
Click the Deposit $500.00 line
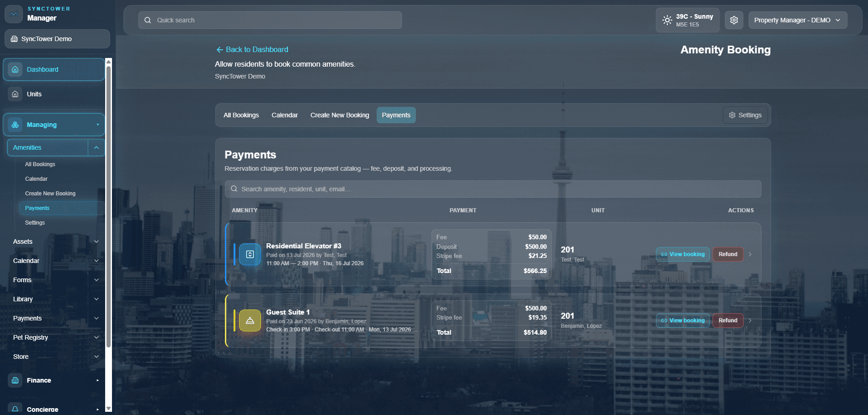coord(491,247)
